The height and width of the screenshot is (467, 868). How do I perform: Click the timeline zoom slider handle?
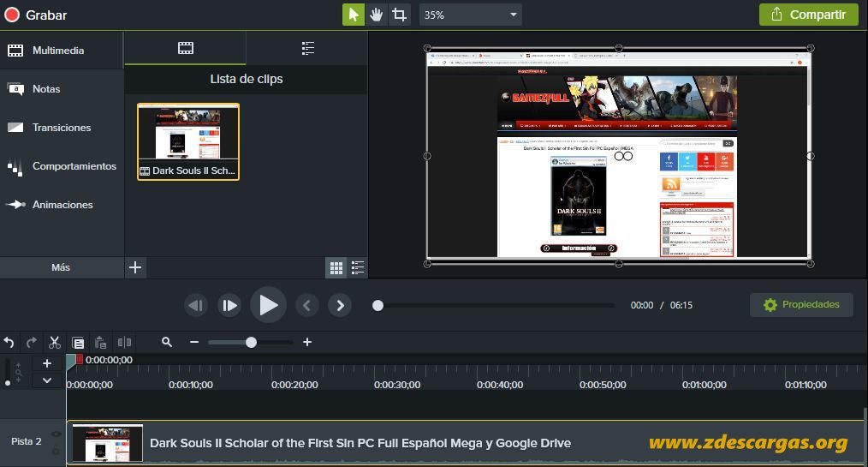[x=251, y=343]
